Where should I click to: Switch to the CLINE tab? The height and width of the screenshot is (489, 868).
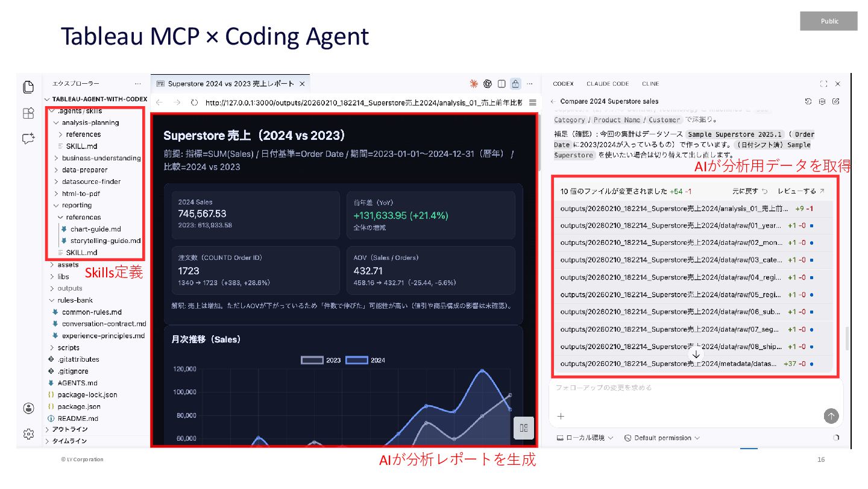click(650, 84)
